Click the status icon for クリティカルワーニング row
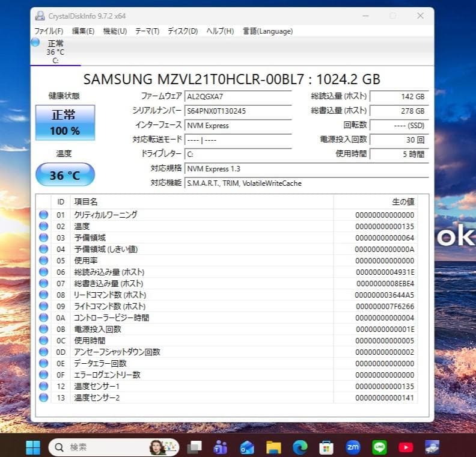The width and height of the screenshot is (476, 457). (x=44, y=215)
